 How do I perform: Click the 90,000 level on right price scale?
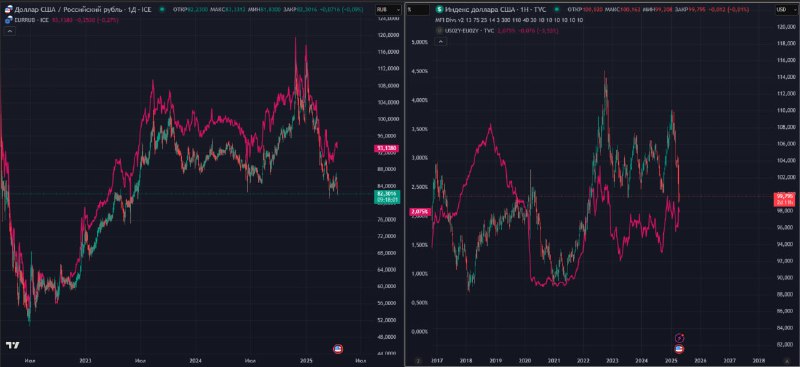click(785, 278)
